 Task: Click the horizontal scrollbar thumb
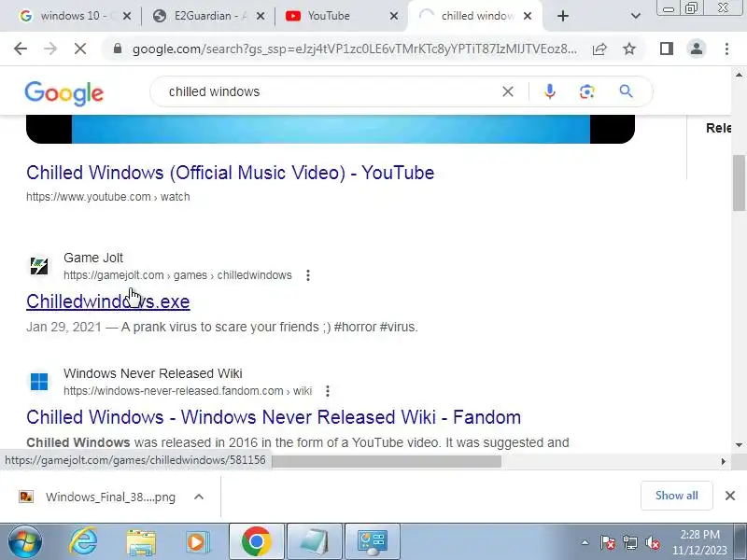[x=387, y=461]
